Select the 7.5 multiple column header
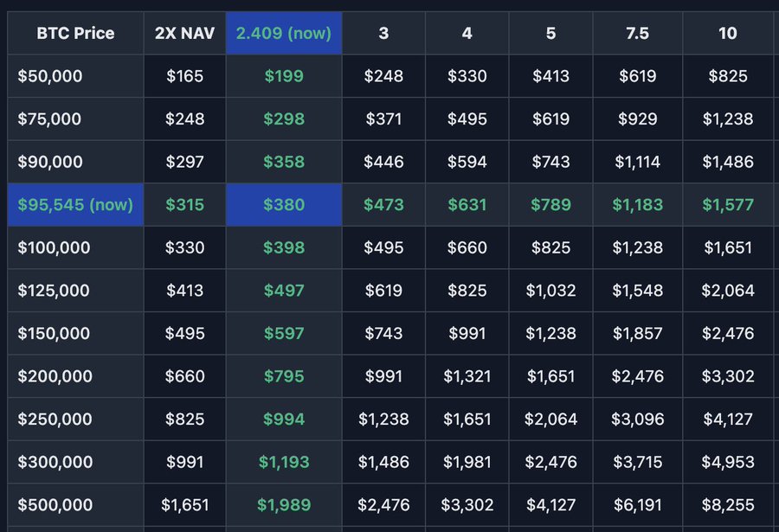The width and height of the screenshot is (779, 532). click(637, 33)
